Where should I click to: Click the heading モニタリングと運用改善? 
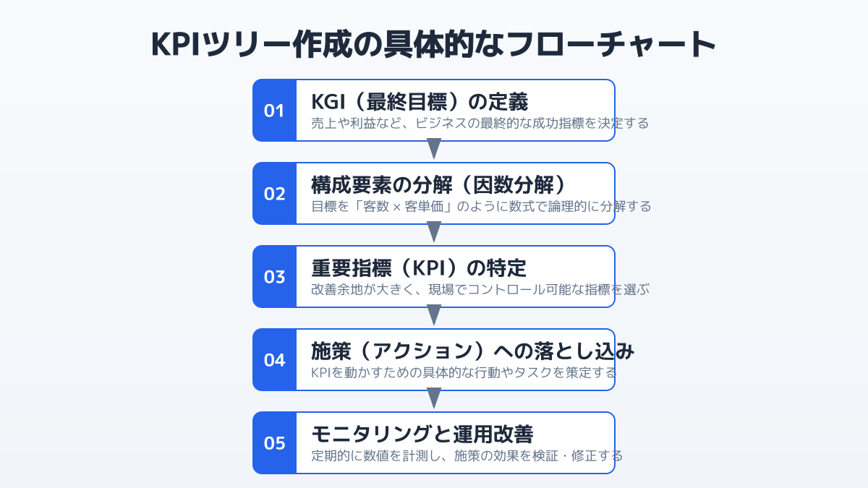click(x=422, y=434)
